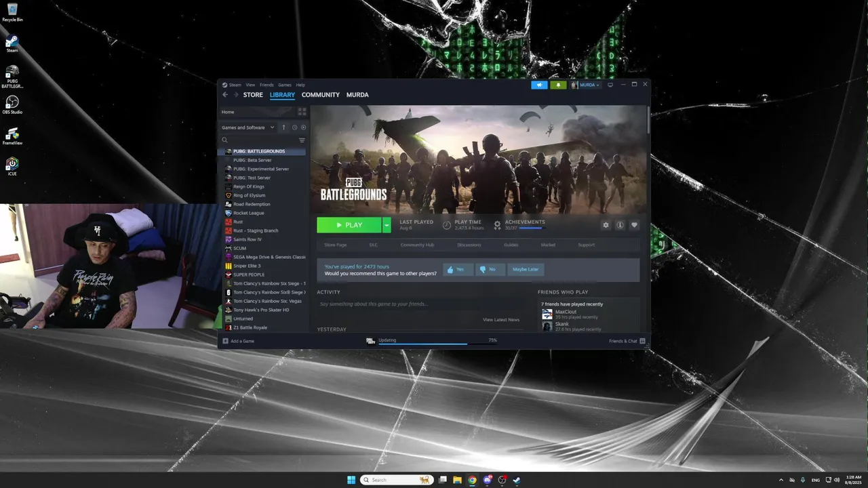Open the Friends menu
This screenshot has height=488, width=868.
click(267, 85)
